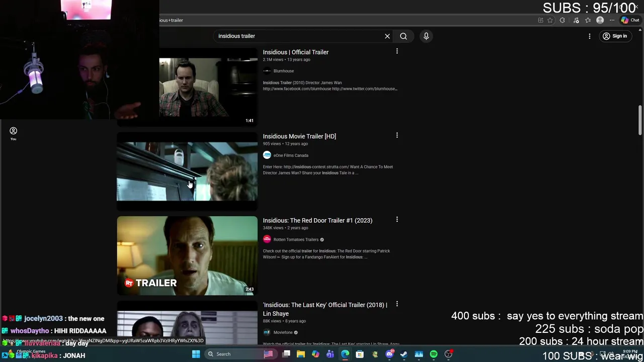Open options menu for The Red Door Trailer #1
The image size is (644, 362).
point(397,220)
